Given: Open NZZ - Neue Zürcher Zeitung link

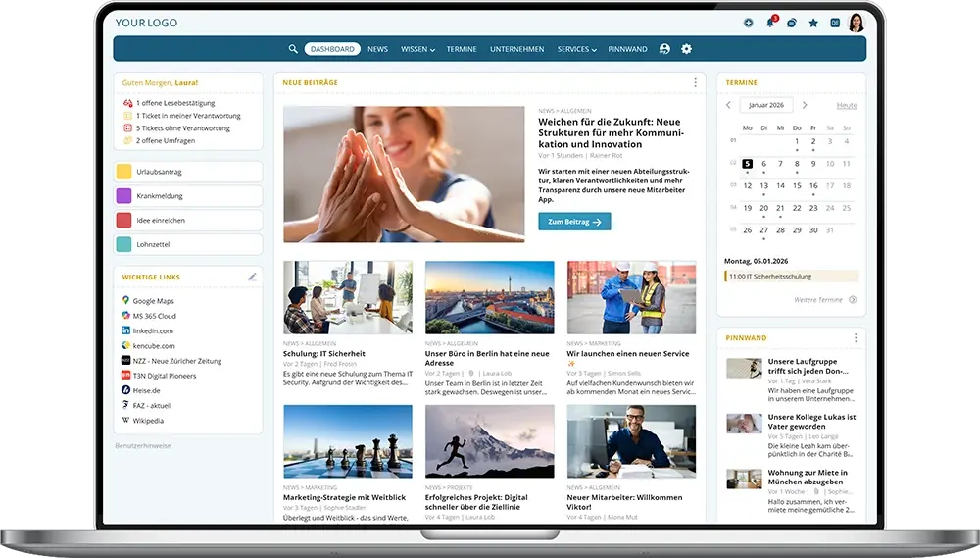Looking at the screenshot, I should point(176,360).
